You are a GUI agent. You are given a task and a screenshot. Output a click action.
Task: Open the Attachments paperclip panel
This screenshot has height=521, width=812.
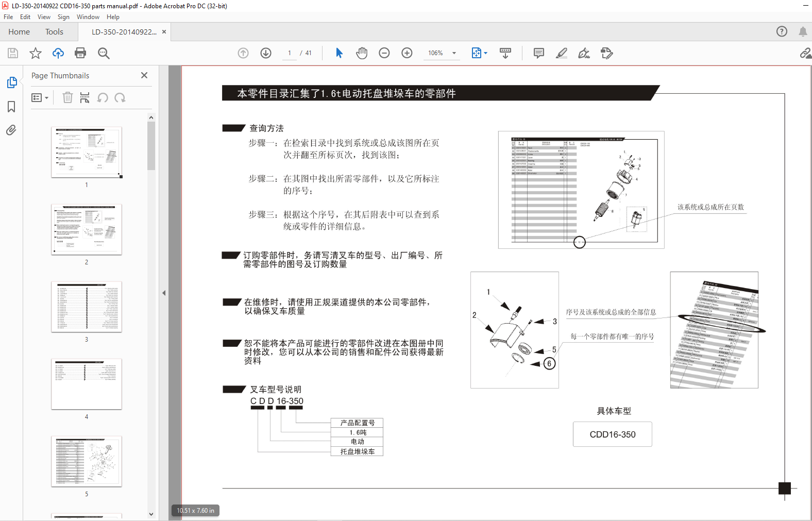coord(11,130)
